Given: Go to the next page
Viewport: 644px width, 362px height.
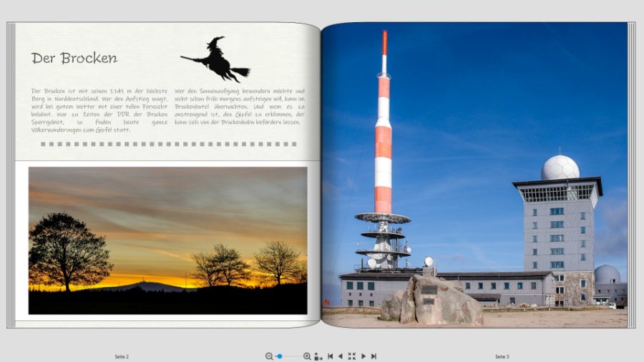Looking at the screenshot, I should coord(364,356).
